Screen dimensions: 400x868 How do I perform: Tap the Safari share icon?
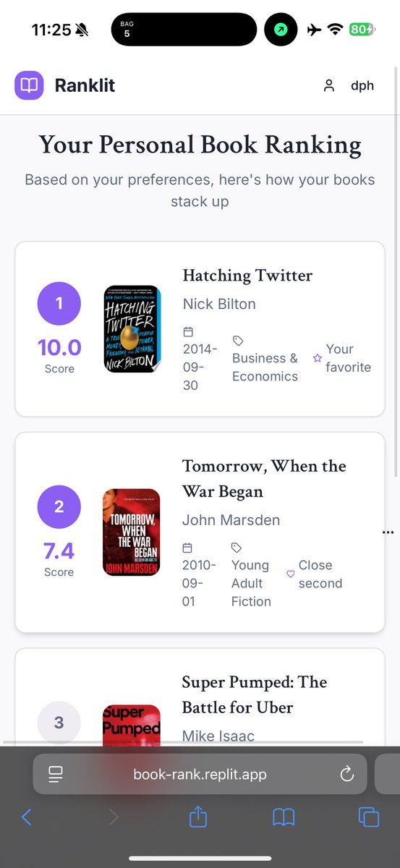tap(198, 817)
